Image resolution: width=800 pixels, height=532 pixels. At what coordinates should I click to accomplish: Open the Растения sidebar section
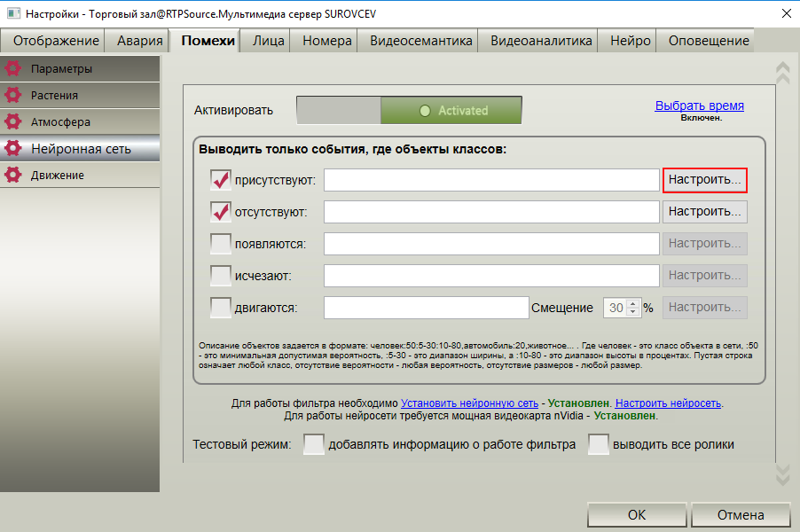(x=80, y=95)
